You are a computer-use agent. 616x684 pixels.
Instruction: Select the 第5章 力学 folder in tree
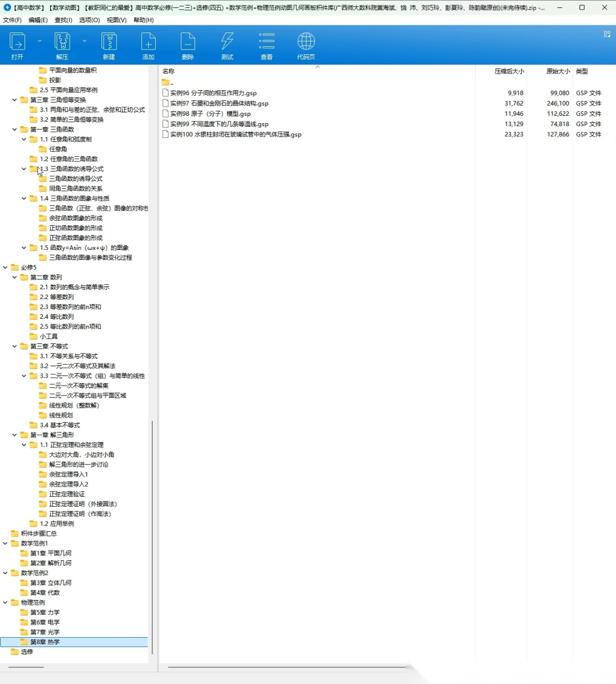coord(44,613)
